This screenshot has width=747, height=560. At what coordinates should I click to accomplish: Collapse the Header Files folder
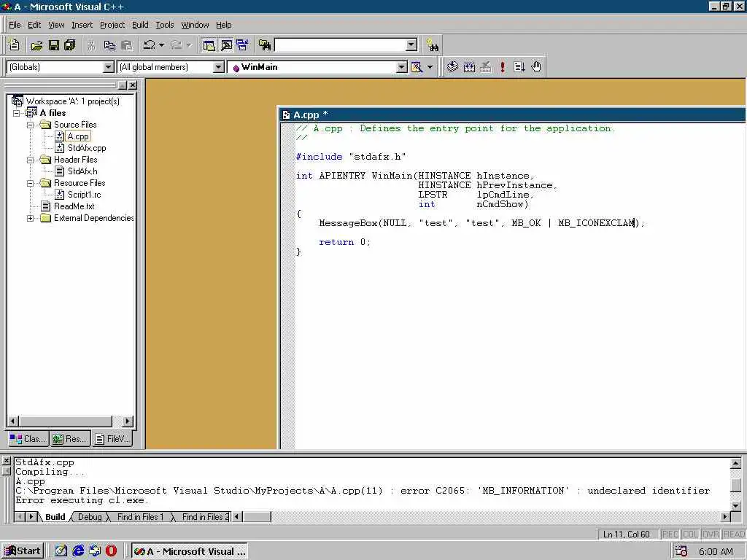30,160
